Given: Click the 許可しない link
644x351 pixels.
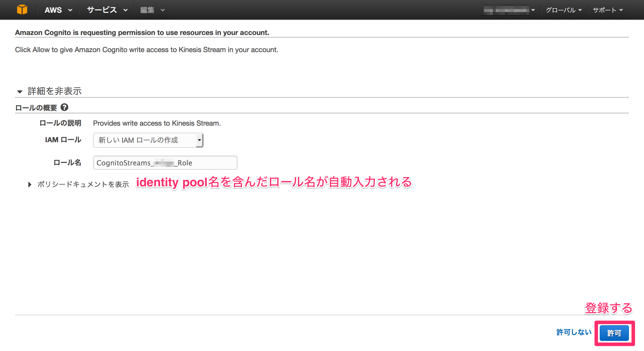Looking at the screenshot, I should click(574, 332).
